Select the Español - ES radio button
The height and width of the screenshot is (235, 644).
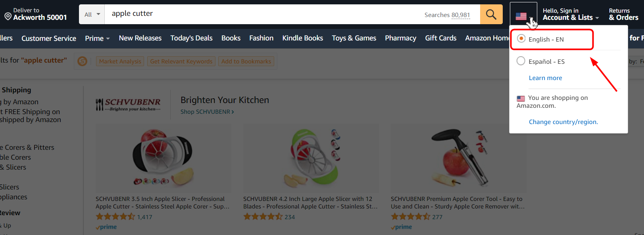point(521,61)
